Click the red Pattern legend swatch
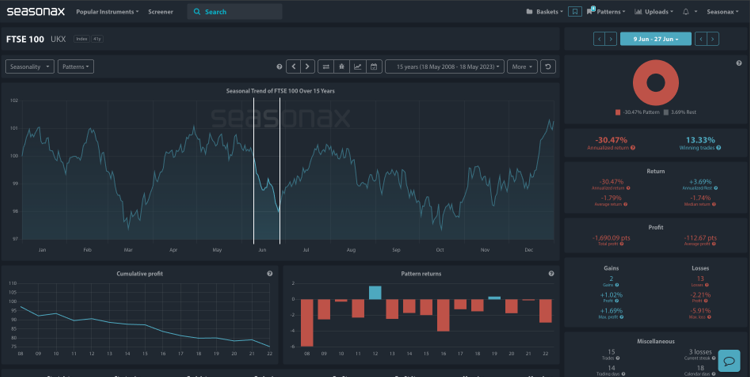The height and width of the screenshot is (377, 750). click(618, 112)
